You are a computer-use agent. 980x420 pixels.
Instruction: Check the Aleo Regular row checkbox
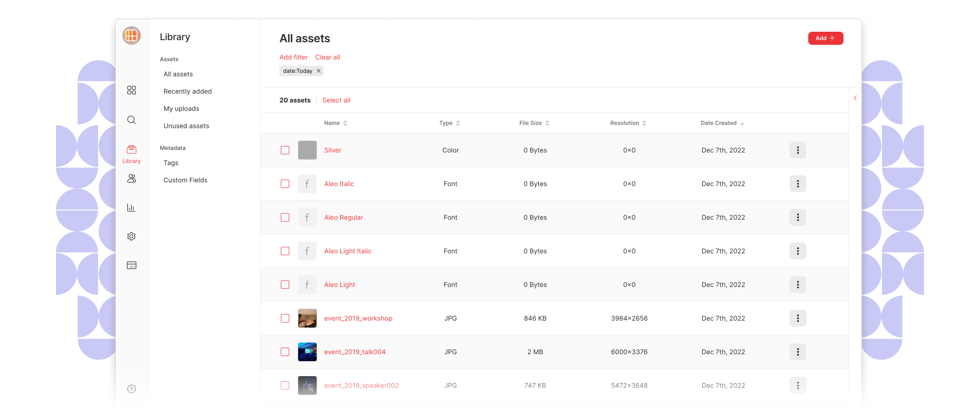click(x=285, y=217)
